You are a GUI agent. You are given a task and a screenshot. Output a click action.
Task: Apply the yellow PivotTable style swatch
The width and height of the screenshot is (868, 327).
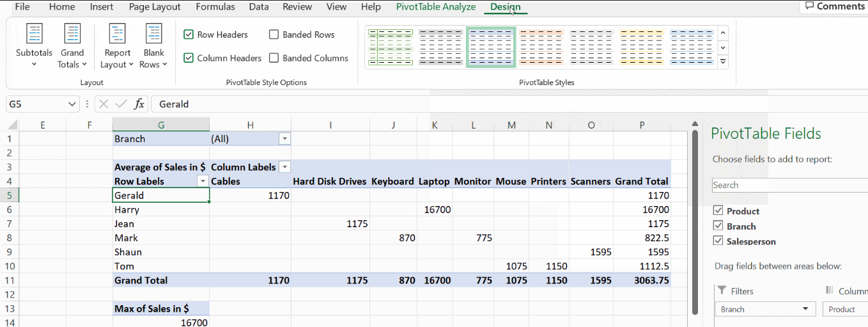642,47
